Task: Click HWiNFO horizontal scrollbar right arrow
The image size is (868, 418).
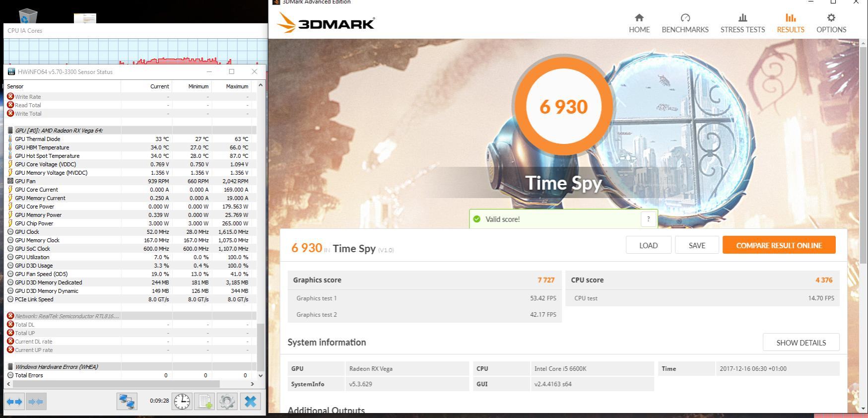Action: [252, 384]
